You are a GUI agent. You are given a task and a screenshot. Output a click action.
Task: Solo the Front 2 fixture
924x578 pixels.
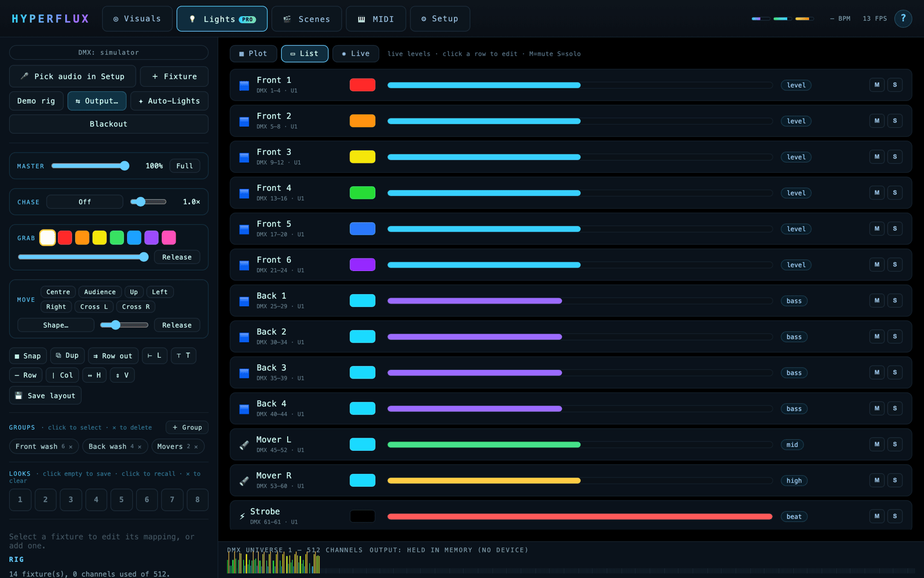(x=895, y=121)
